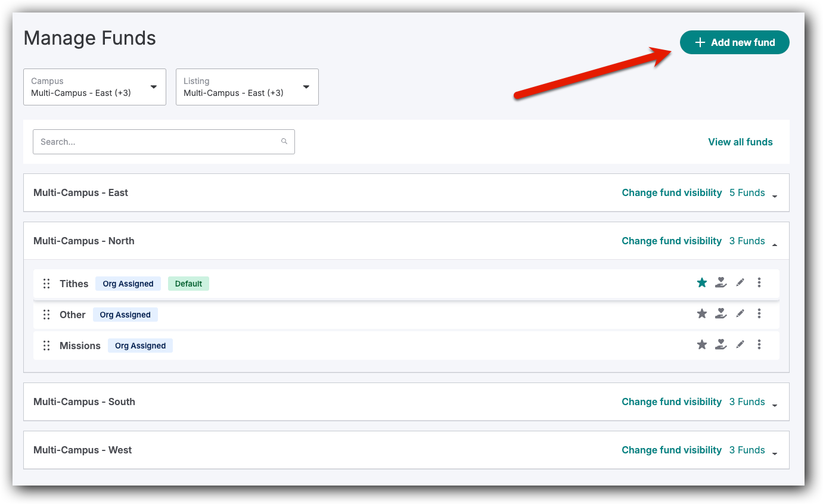Click the giving hand icon for Tithes
This screenshot has height=504, width=823.
721,282
